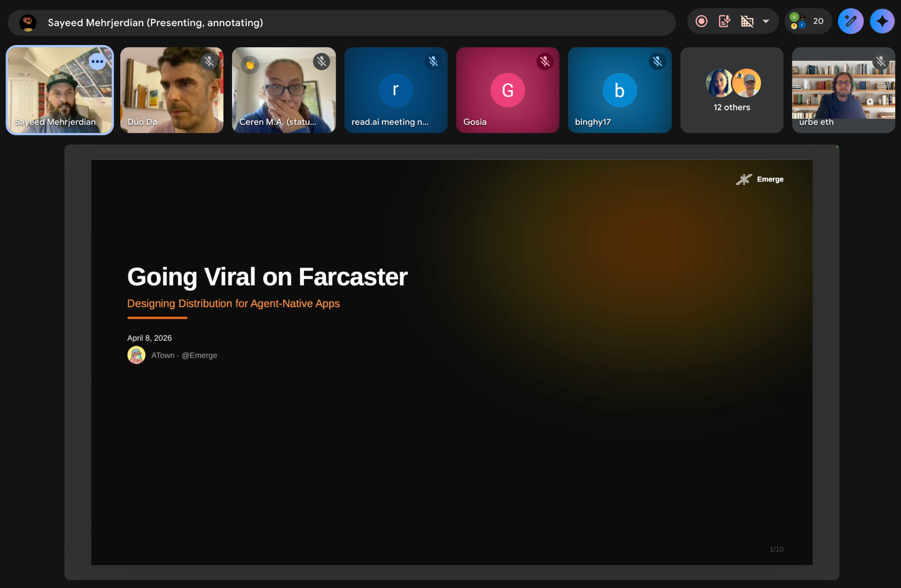Click subtitle 'Designing Distribution for Agent-Native Apps'
This screenshot has width=901, height=588.
(x=233, y=303)
